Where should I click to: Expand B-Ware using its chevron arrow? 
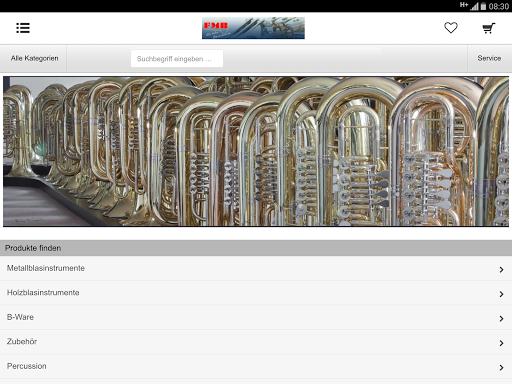pyautogui.click(x=501, y=319)
